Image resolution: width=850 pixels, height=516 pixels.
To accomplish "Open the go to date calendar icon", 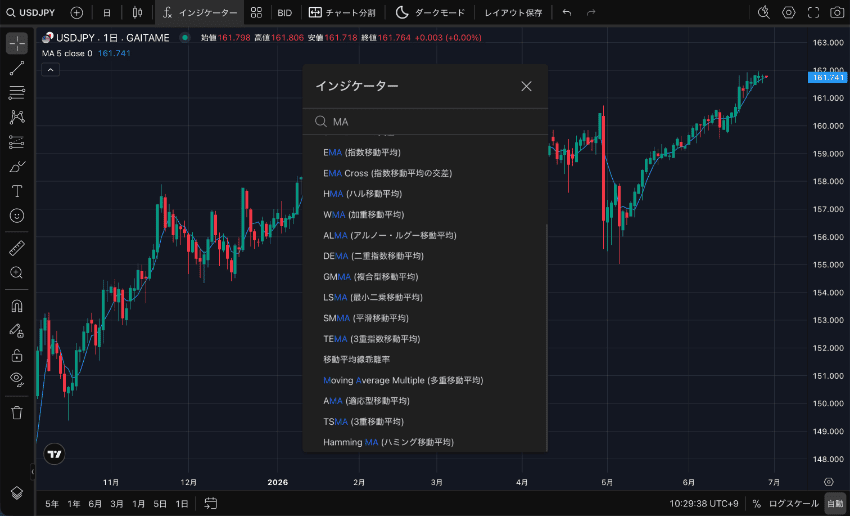I will pos(211,504).
